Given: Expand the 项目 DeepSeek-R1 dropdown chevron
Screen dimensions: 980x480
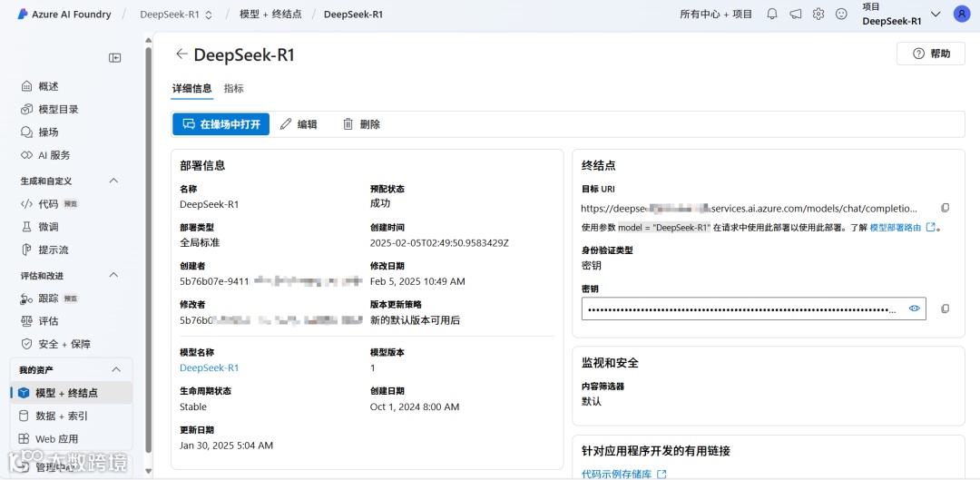Looking at the screenshot, I should (936, 14).
